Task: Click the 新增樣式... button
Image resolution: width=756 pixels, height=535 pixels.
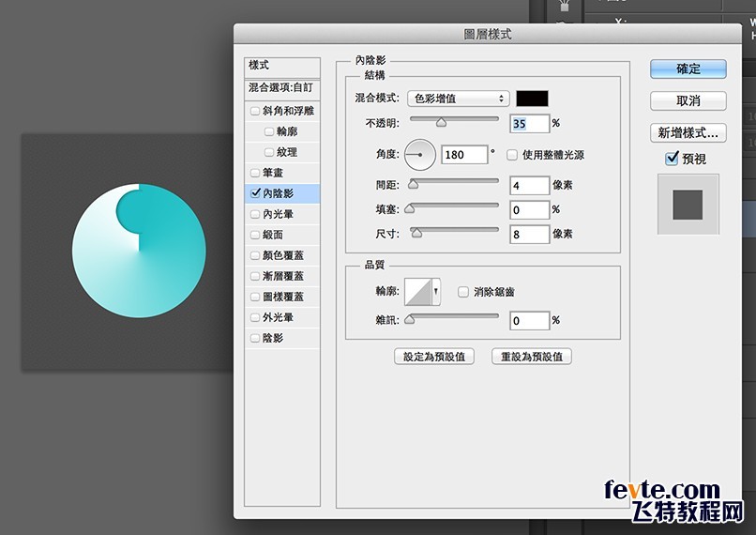Action: 688,132
